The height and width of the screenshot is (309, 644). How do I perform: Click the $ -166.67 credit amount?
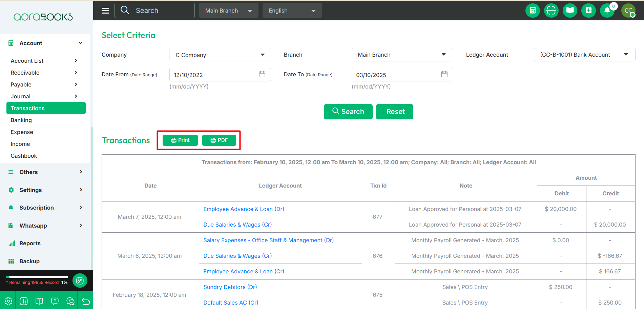610,256
